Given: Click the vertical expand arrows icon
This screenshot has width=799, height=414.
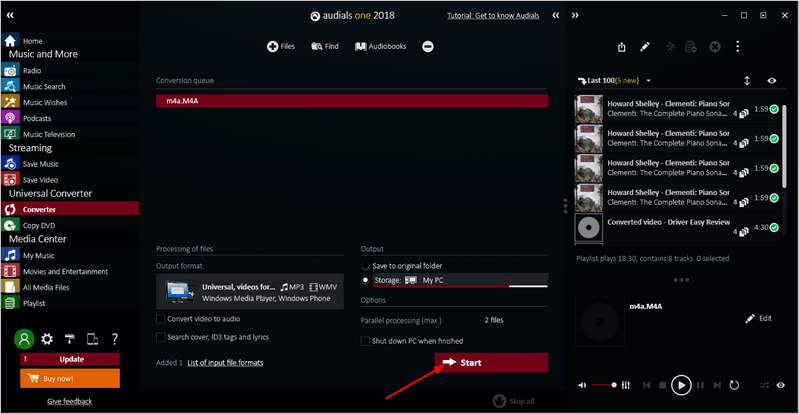Looking at the screenshot, I should (x=747, y=81).
